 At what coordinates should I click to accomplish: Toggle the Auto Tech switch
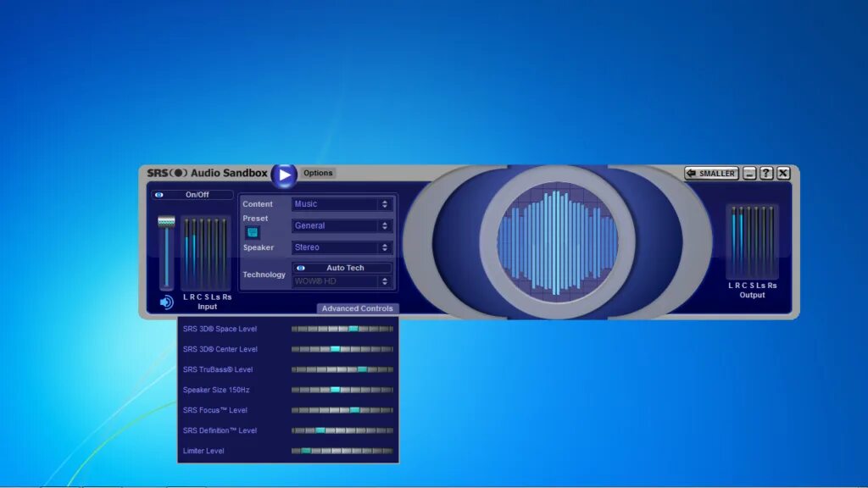(342, 268)
